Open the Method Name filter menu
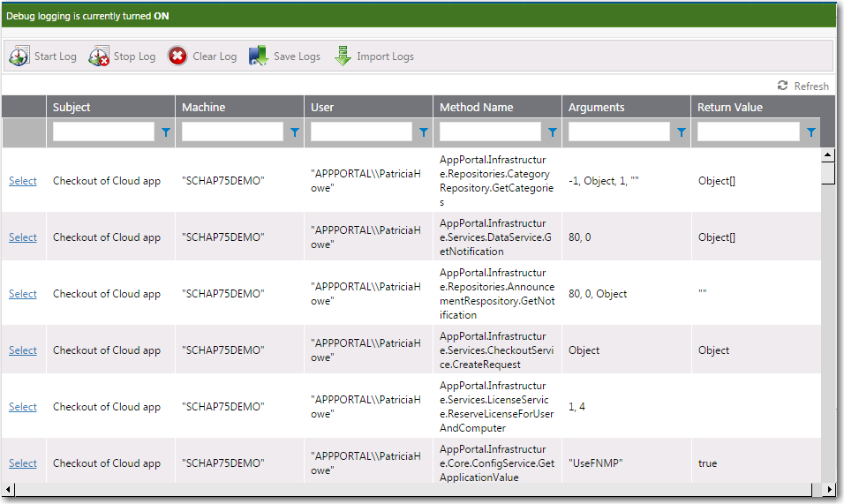Screen dimensions: 844x504 click(x=552, y=132)
